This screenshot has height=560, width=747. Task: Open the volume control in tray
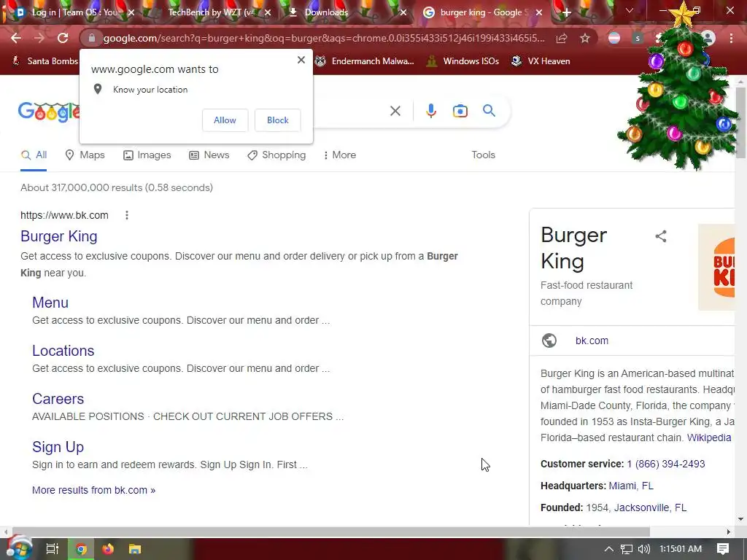coord(643,549)
